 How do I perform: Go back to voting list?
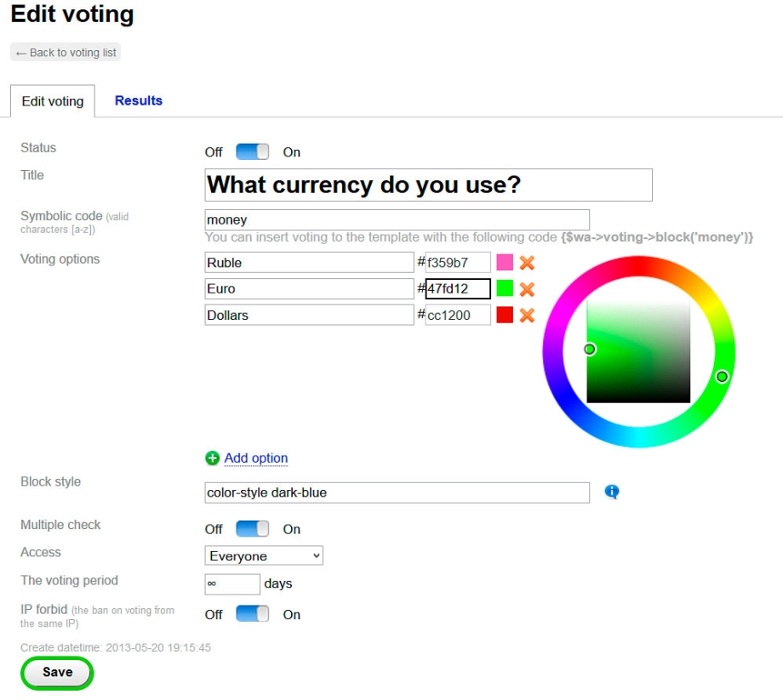pyautogui.click(x=66, y=53)
